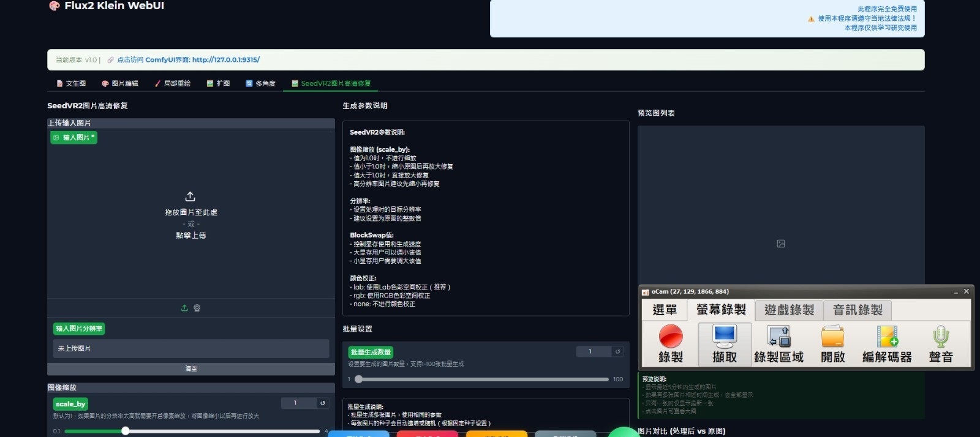Click the 批量生成数量 label badge
980x437 pixels.
pyautogui.click(x=371, y=352)
